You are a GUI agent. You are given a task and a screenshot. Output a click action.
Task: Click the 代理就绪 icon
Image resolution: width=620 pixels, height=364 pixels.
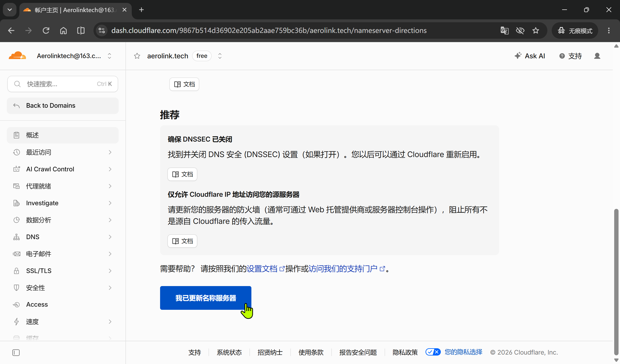tap(16, 186)
